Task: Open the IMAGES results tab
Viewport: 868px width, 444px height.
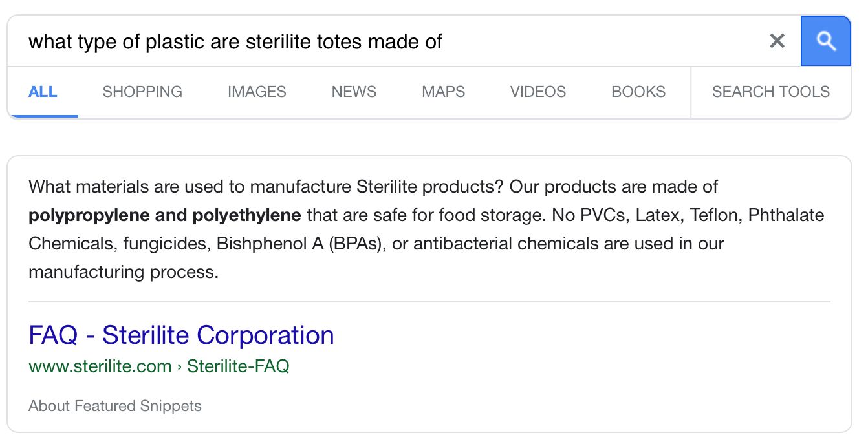Action: [x=257, y=92]
